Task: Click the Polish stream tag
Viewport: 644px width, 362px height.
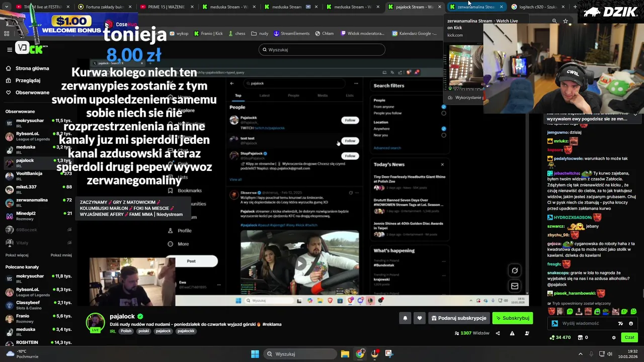Action: coord(126,331)
